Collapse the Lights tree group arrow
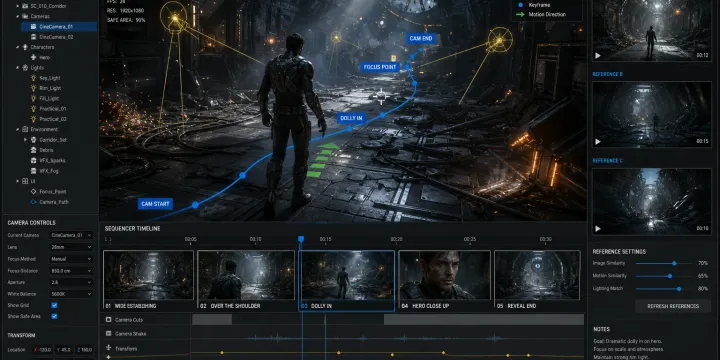This screenshot has width=720, height=360. coord(17,68)
